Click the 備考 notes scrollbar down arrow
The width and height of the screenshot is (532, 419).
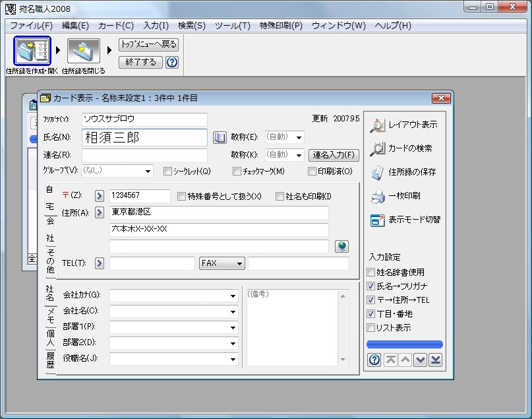click(x=343, y=360)
